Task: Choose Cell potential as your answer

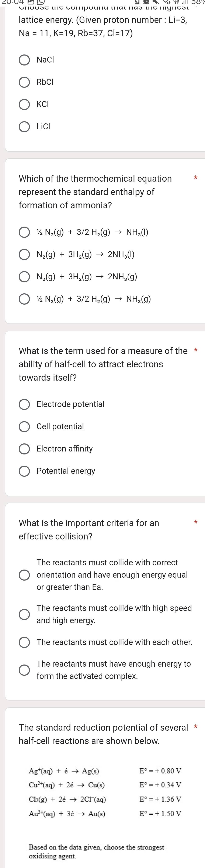Action: 24,426
